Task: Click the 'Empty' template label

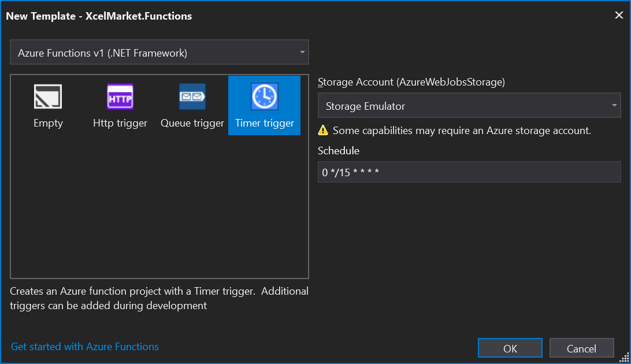Action: [x=48, y=123]
